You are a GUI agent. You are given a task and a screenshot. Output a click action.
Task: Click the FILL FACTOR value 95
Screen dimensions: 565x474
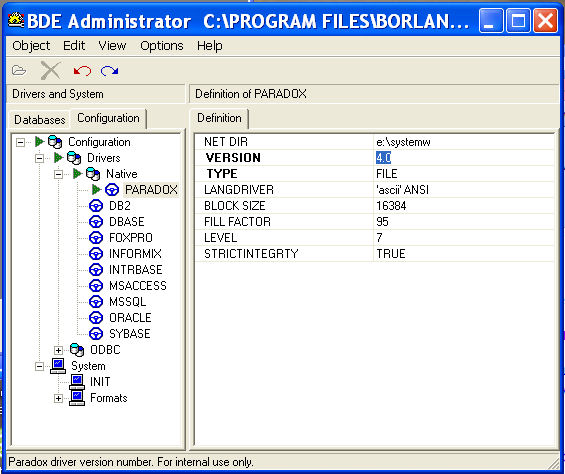point(382,222)
